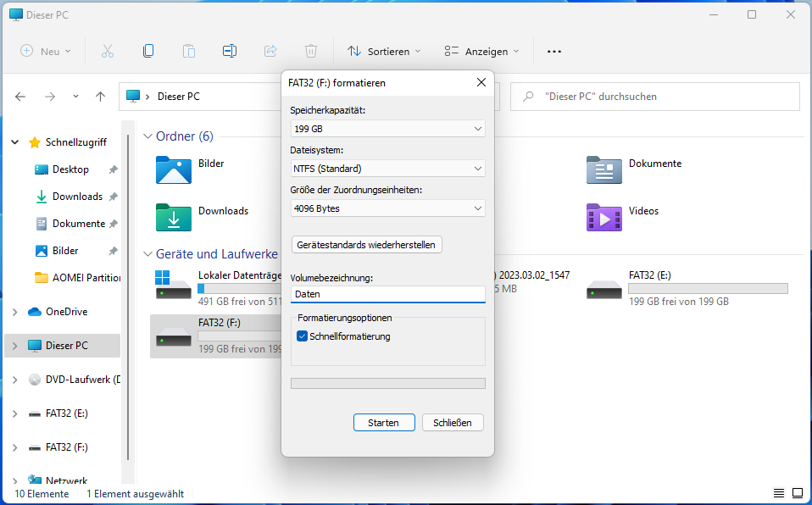Click the navigation pane scrollbar
This screenshot has width=812, height=505.
click(x=128, y=297)
